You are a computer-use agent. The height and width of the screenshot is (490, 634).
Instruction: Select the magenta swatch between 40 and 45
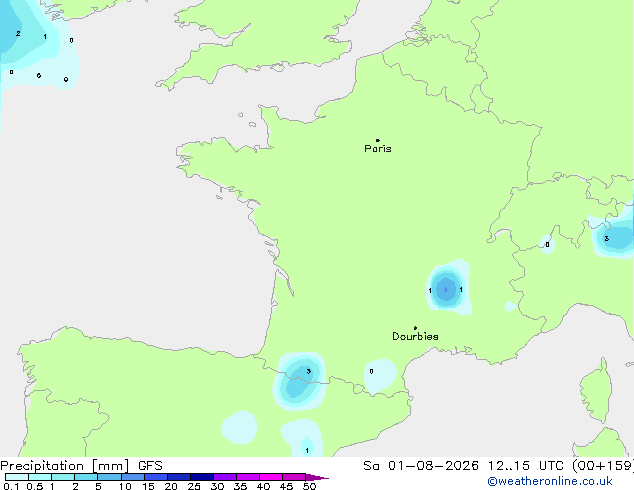[x=271, y=477]
